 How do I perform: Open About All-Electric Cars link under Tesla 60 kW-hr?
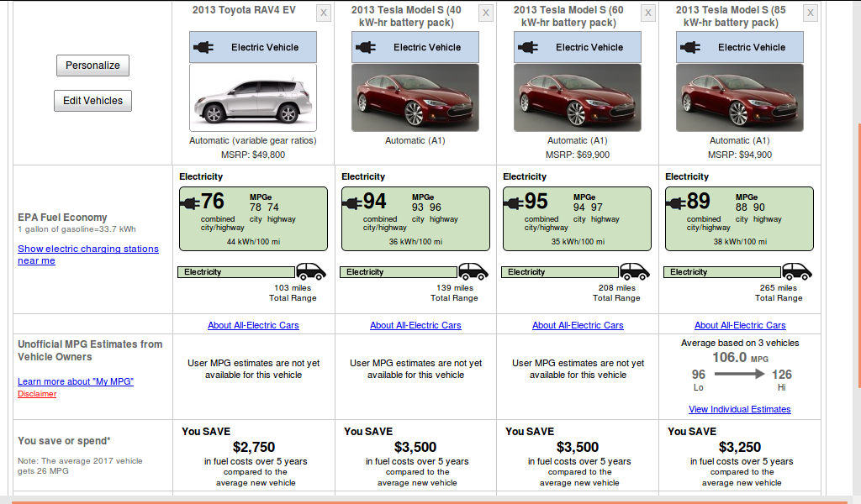click(x=578, y=325)
